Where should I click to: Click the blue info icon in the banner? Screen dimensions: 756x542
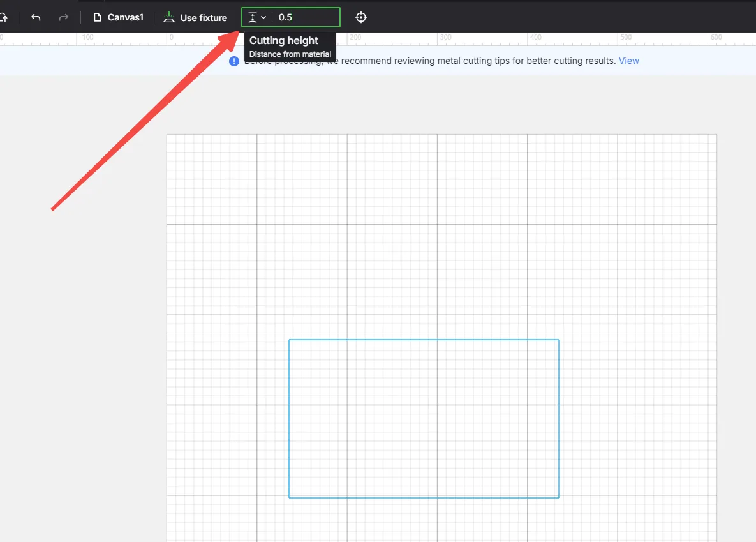(234, 61)
